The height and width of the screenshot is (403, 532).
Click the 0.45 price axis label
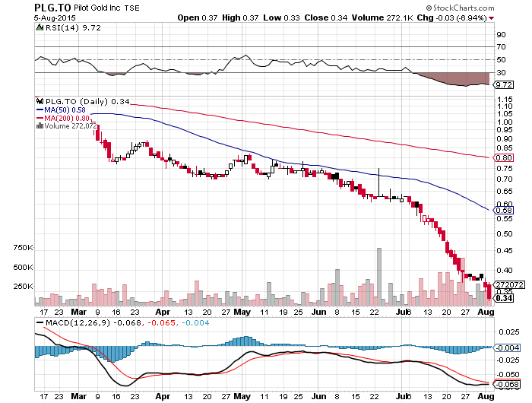(x=505, y=251)
